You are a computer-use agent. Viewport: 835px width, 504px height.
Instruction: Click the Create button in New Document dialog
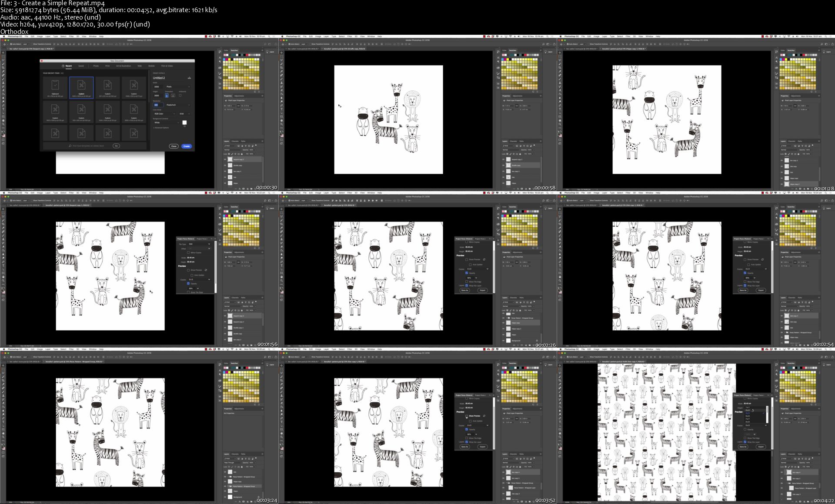[x=187, y=146]
